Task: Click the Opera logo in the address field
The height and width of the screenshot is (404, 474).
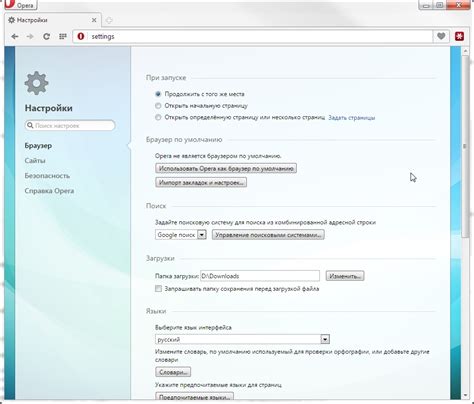Action: coord(81,36)
